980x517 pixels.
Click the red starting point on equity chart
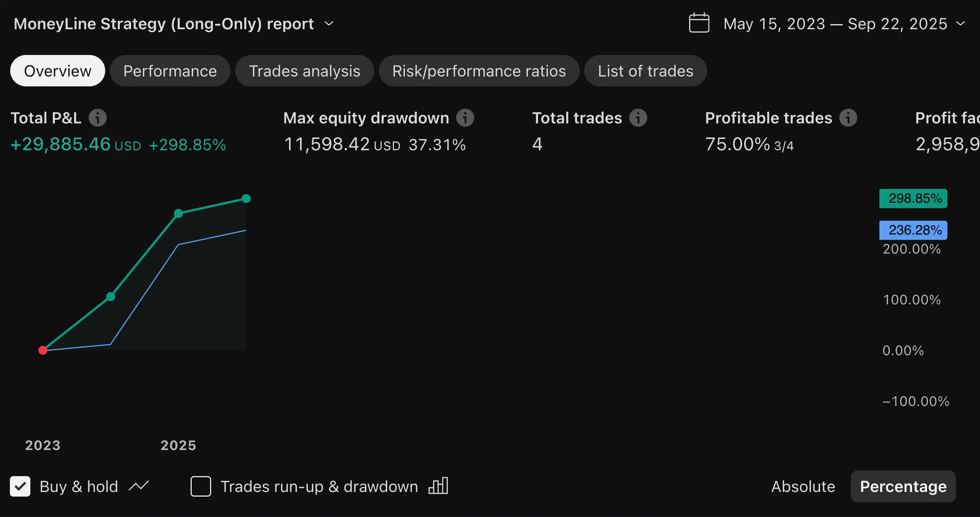coord(43,350)
